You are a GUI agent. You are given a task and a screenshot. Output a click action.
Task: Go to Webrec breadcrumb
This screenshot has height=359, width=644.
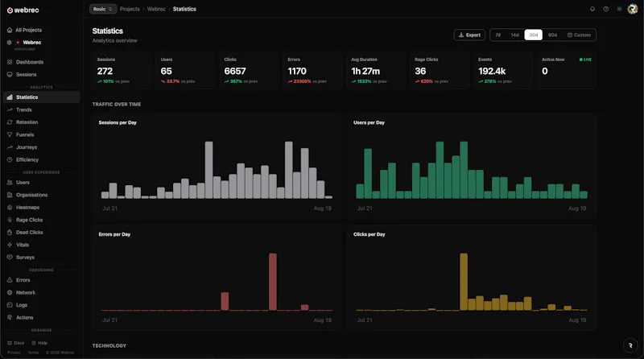point(156,9)
